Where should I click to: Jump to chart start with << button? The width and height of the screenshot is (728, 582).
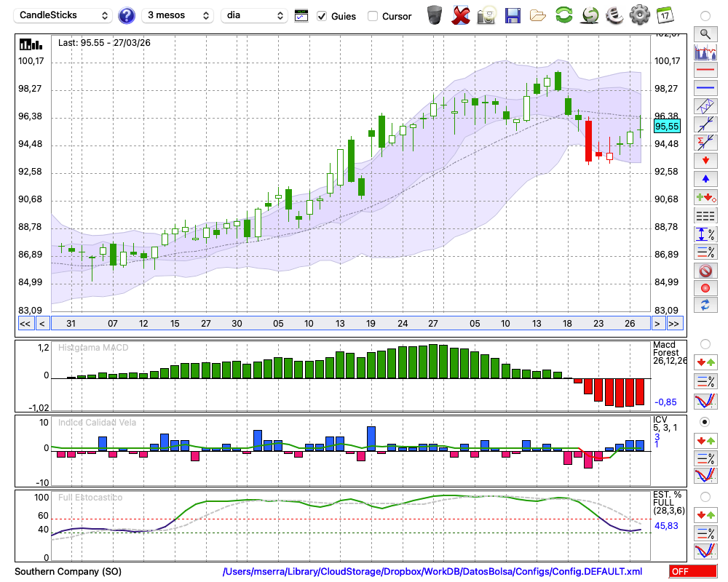[x=25, y=324]
